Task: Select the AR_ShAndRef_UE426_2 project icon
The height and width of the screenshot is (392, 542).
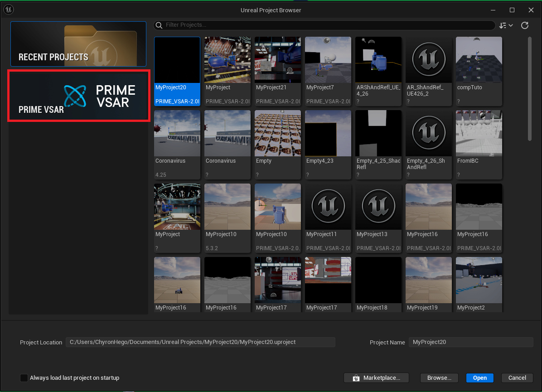Action: pyautogui.click(x=429, y=60)
